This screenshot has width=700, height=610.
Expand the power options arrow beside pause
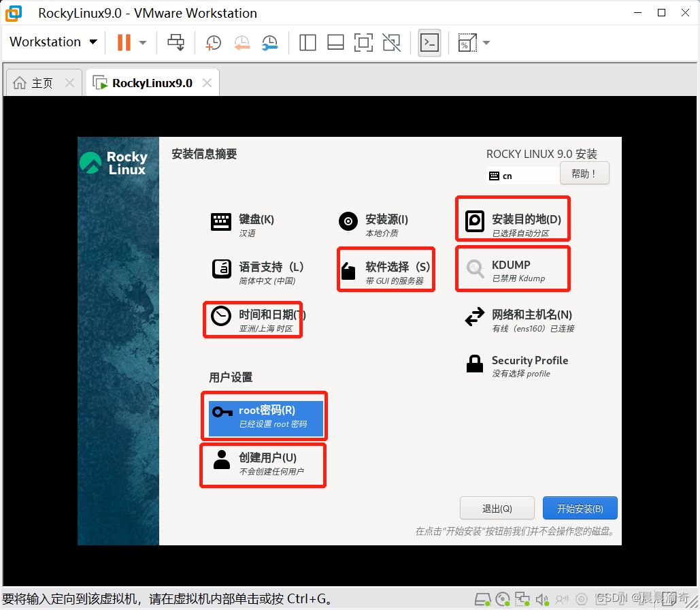(143, 43)
